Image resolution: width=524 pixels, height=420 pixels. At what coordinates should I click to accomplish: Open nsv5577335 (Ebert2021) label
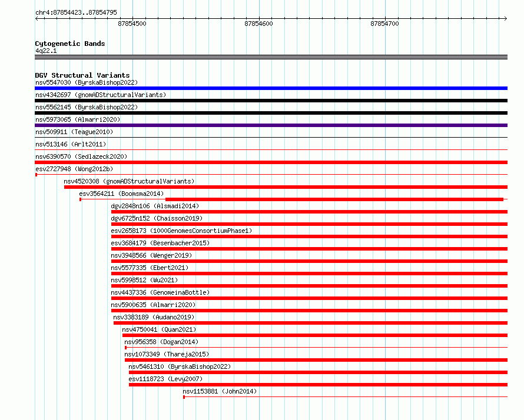click(150, 268)
